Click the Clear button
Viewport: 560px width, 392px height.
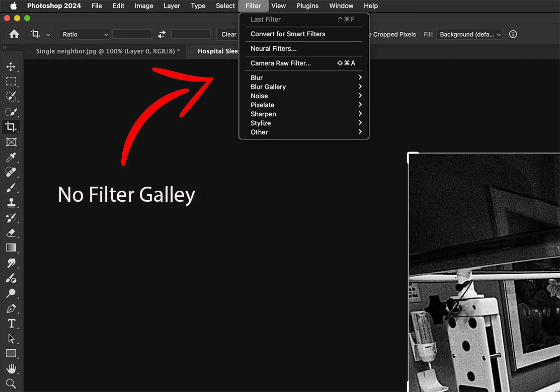(228, 34)
